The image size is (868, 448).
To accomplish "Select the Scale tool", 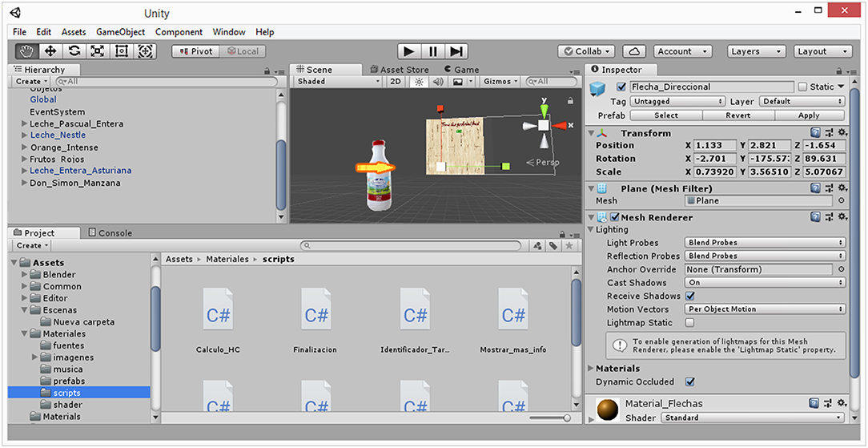I will (98, 51).
